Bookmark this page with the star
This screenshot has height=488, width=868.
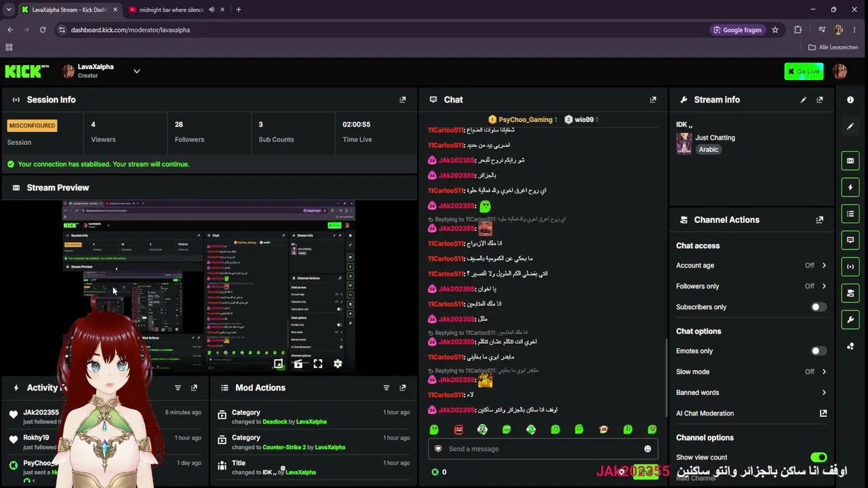(x=775, y=30)
